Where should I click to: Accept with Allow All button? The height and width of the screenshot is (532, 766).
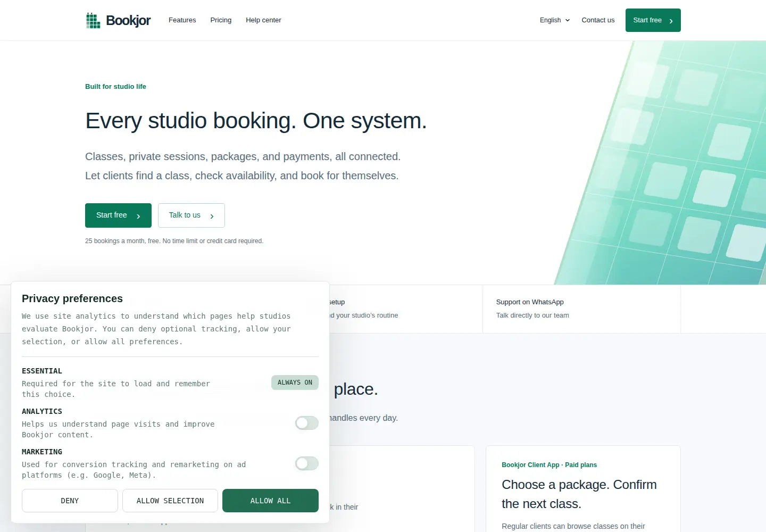(270, 501)
